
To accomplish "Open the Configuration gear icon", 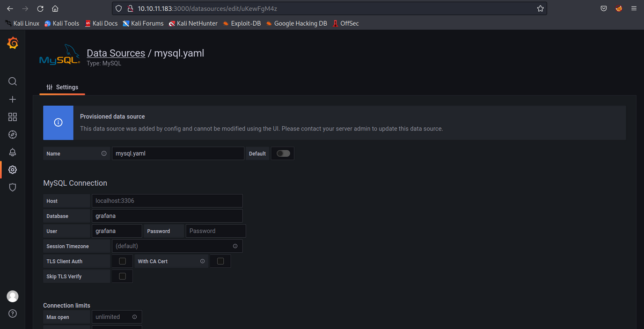I will pos(13,170).
